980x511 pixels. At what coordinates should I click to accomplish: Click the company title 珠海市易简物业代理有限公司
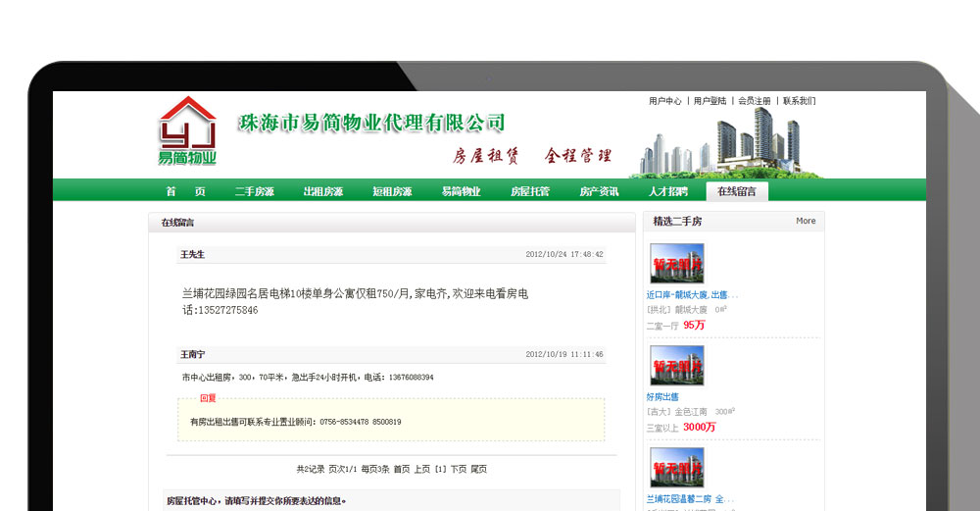[x=371, y=124]
